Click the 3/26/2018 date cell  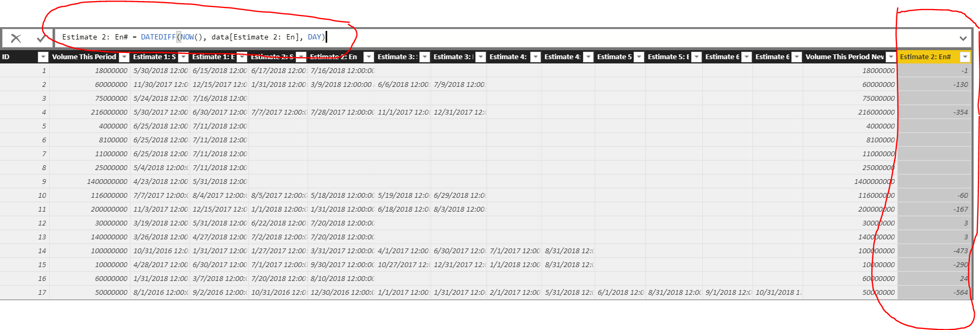[160, 237]
